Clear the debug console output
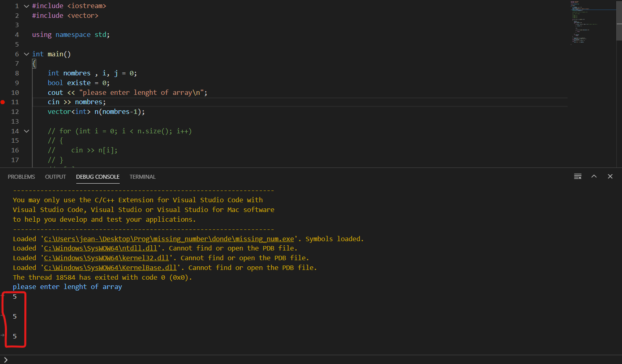Viewport: 622px width, 364px height. (578, 176)
